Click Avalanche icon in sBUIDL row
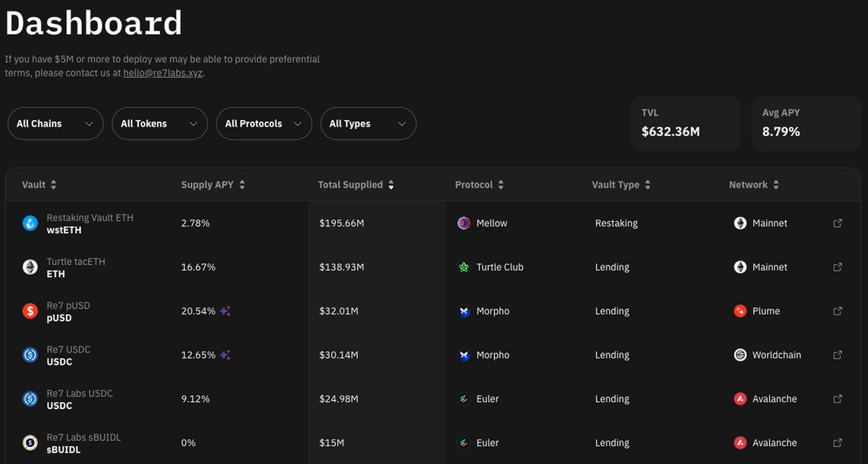868x464 pixels. tap(740, 443)
